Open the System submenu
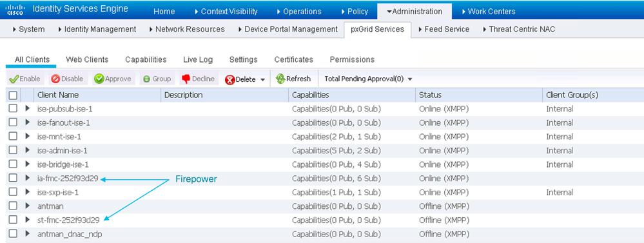 (x=29, y=29)
